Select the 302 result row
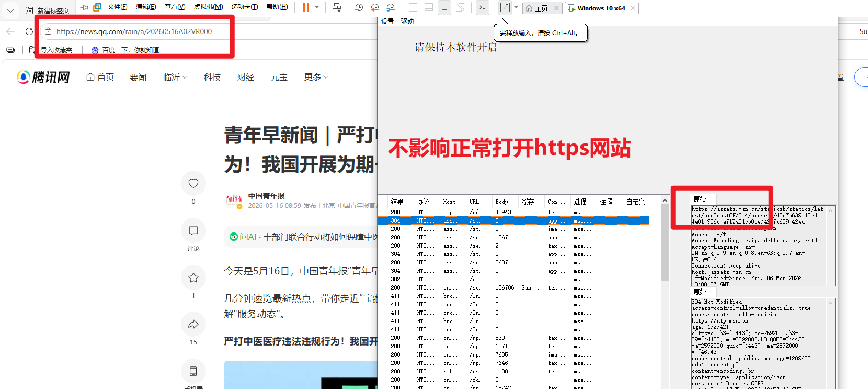The image size is (868, 389). pyautogui.click(x=513, y=279)
